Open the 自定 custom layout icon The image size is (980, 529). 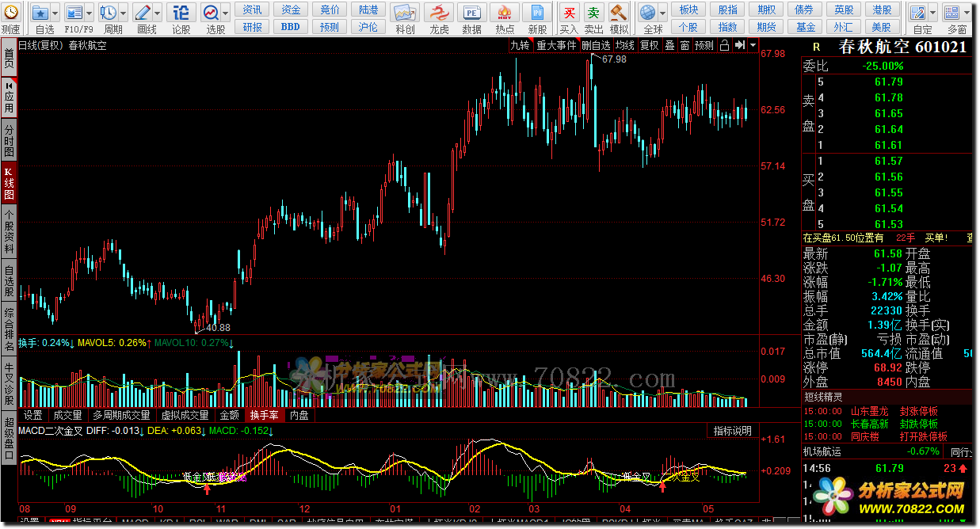pyautogui.click(x=917, y=13)
